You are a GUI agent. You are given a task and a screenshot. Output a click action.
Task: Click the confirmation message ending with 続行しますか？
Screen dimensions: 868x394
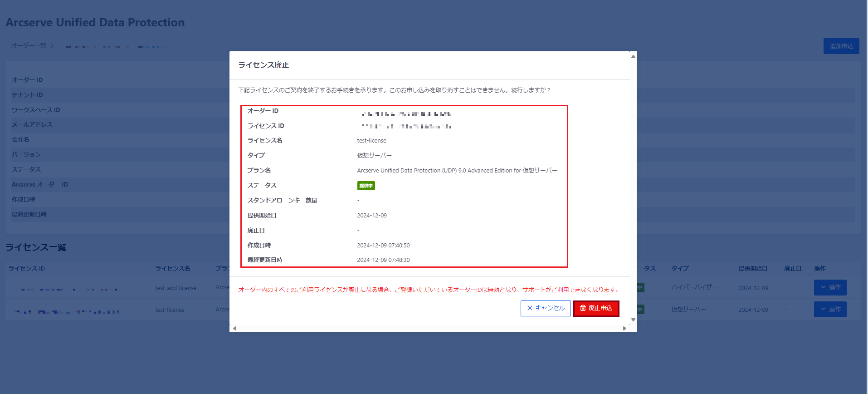pos(395,90)
